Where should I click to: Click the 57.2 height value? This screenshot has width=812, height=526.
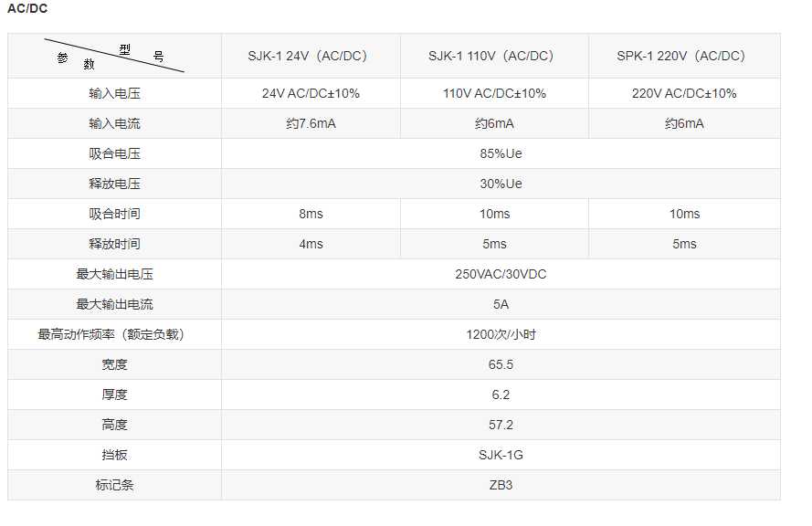[x=501, y=425]
